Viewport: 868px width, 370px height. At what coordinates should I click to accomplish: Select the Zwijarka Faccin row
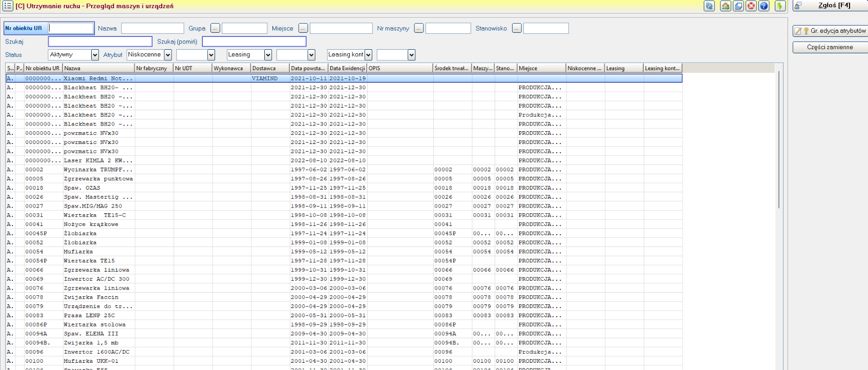(344, 297)
